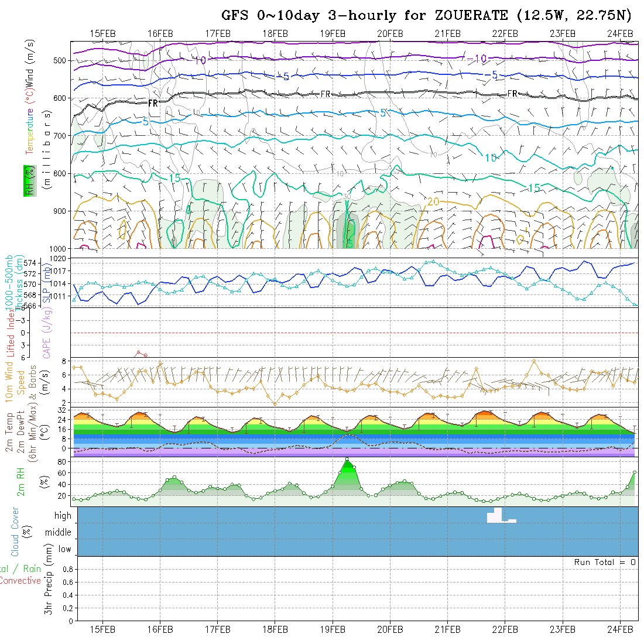This screenshot has width=644, height=644.
Task: Click the red 'Convective' legend text
Action: [x=20, y=581]
